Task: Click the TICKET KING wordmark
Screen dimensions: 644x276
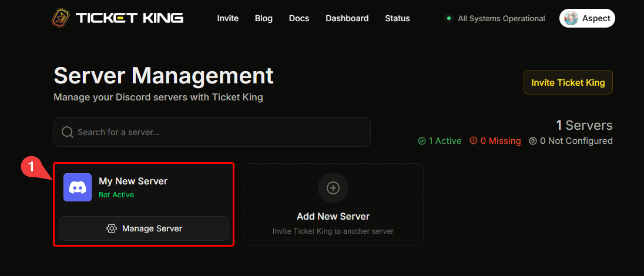Action: click(x=129, y=18)
